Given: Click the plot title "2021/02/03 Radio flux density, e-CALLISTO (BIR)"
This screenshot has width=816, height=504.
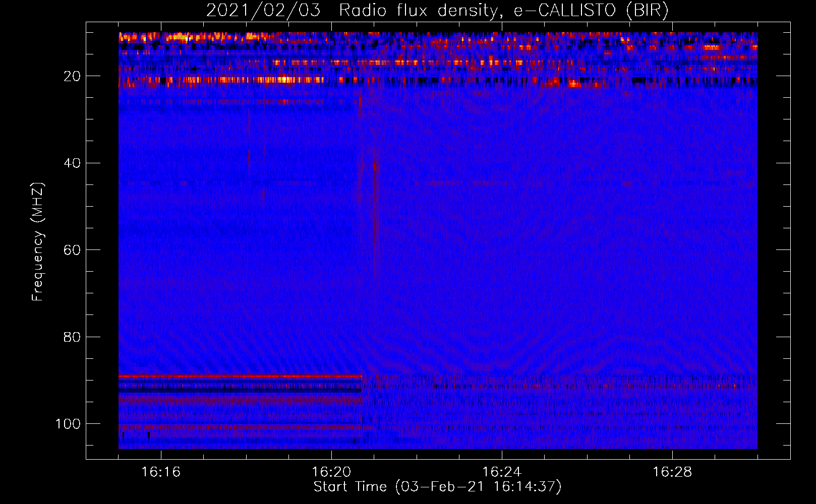Looking at the screenshot, I should [437, 11].
